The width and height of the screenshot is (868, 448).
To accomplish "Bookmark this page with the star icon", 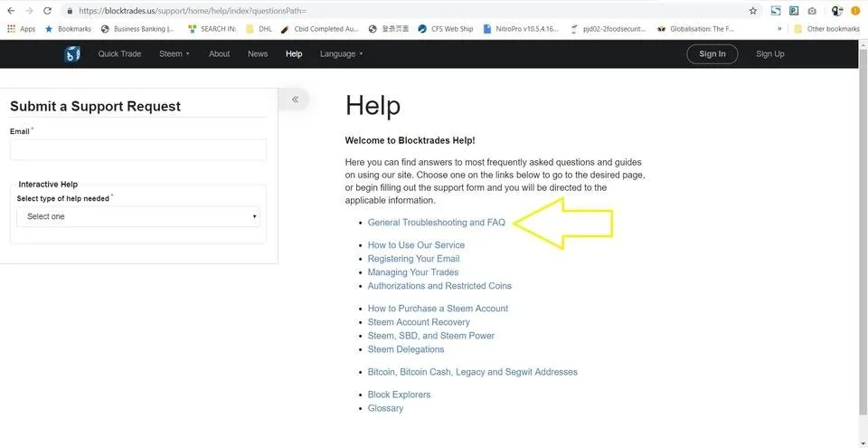I will pyautogui.click(x=753, y=11).
